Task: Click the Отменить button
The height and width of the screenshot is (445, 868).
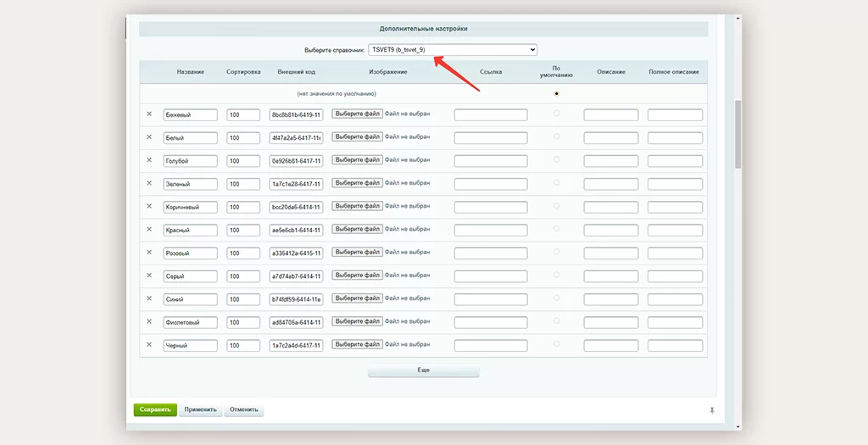Action: click(243, 409)
